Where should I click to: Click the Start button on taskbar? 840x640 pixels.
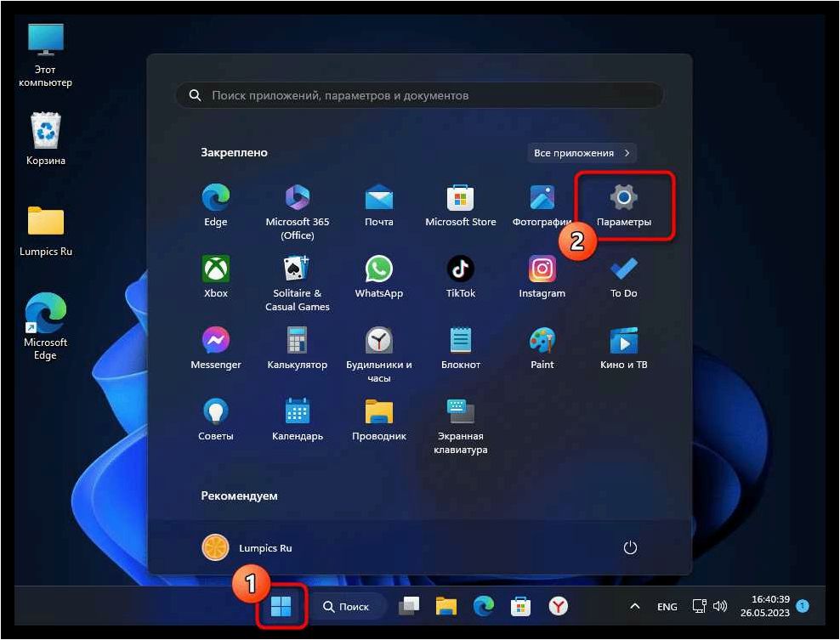281,606
